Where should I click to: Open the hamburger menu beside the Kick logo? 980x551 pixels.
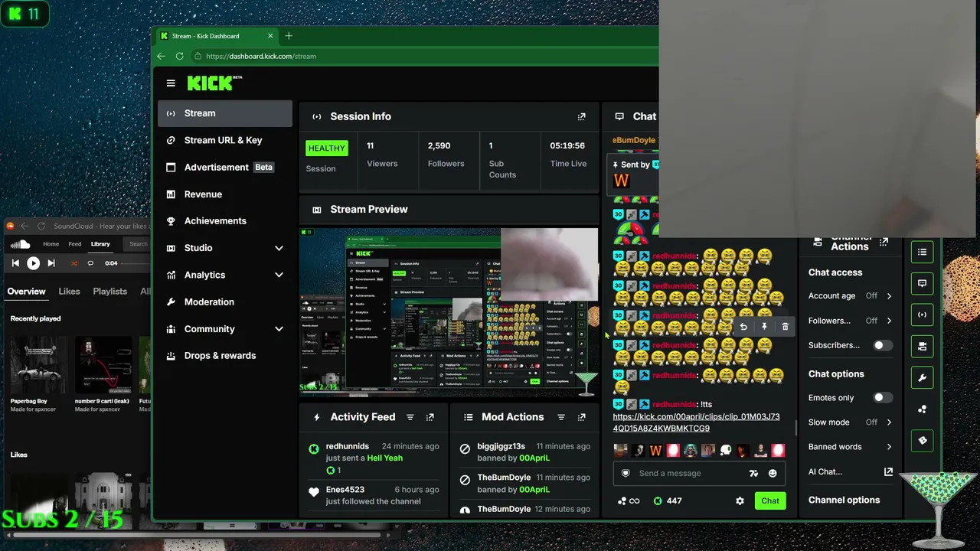[171, 83]
